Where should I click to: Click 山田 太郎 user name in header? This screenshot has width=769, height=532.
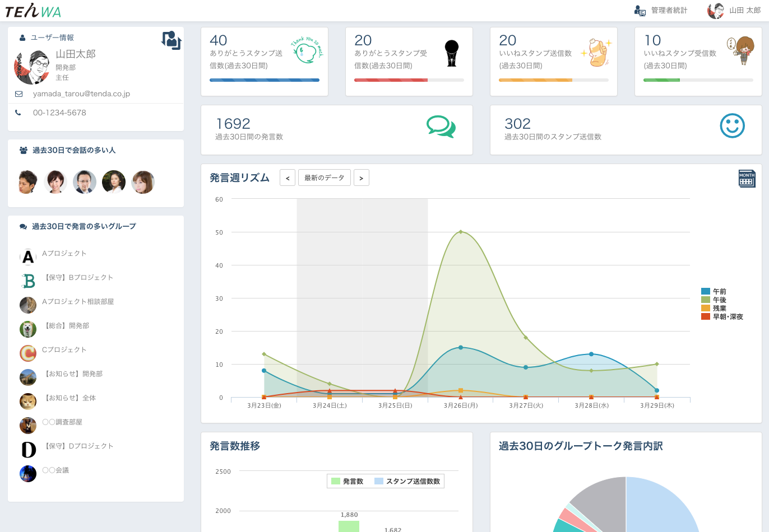[x=745, y=11]
